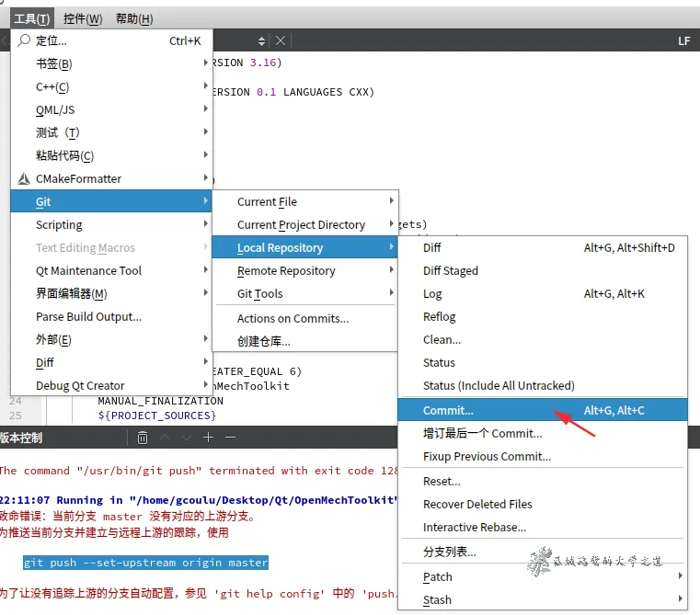Screen dimensions: 700x615
Task: Click the CMakeFormatter triangle icon
Action: [24, 179]
